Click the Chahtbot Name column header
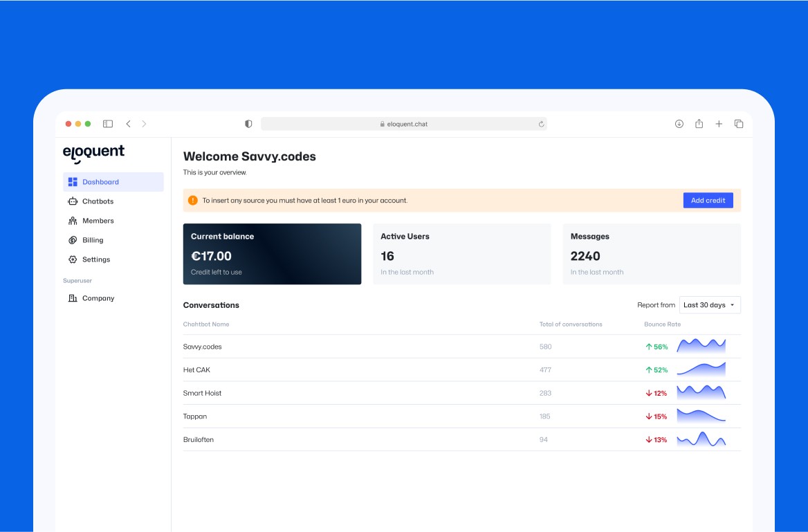 click(x=206, y=324)
